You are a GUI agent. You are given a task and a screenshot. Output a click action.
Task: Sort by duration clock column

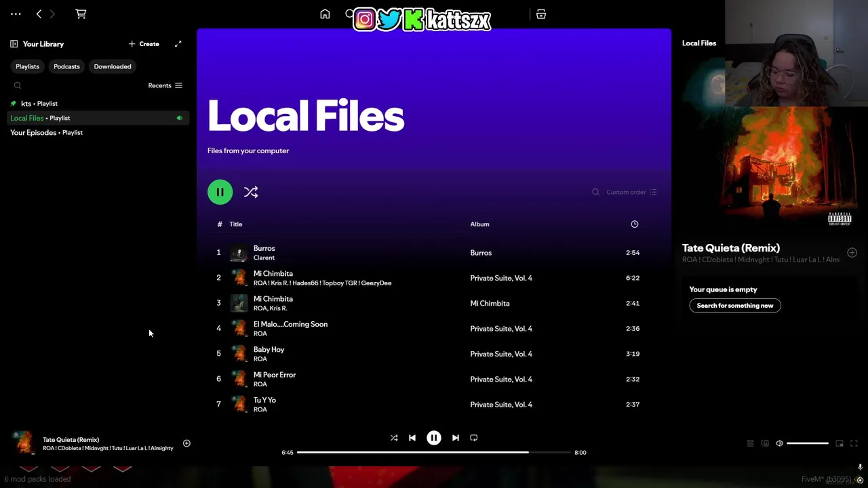(635, 224)
